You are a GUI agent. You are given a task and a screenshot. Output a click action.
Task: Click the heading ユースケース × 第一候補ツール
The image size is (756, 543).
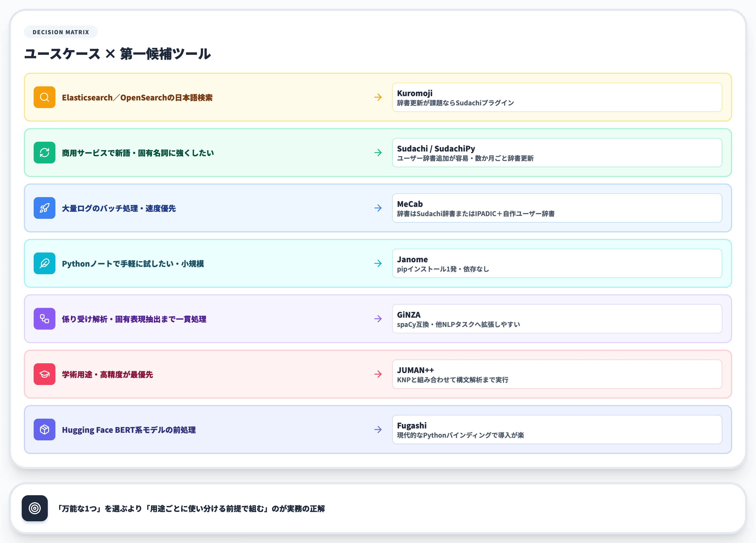click(117, 54)
